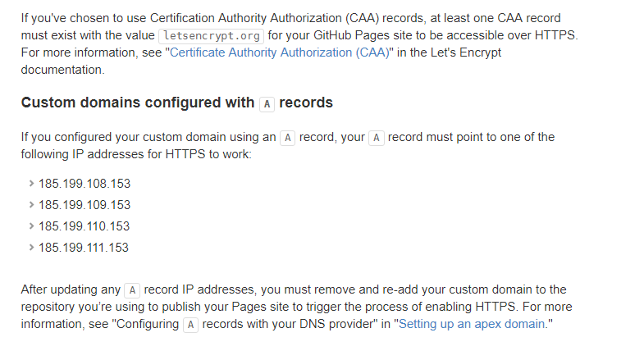Click the IP address 185.199.110.153
The width and height of the screenshot is (644, 360).
tap(84, 226)
